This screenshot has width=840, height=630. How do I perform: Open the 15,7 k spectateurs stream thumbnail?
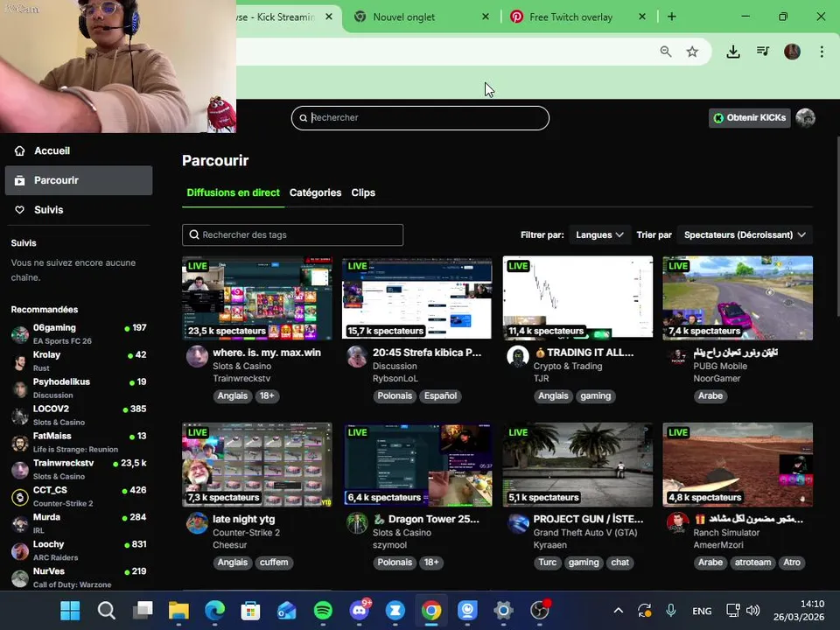pyautogui.click(x=416, y=297)
